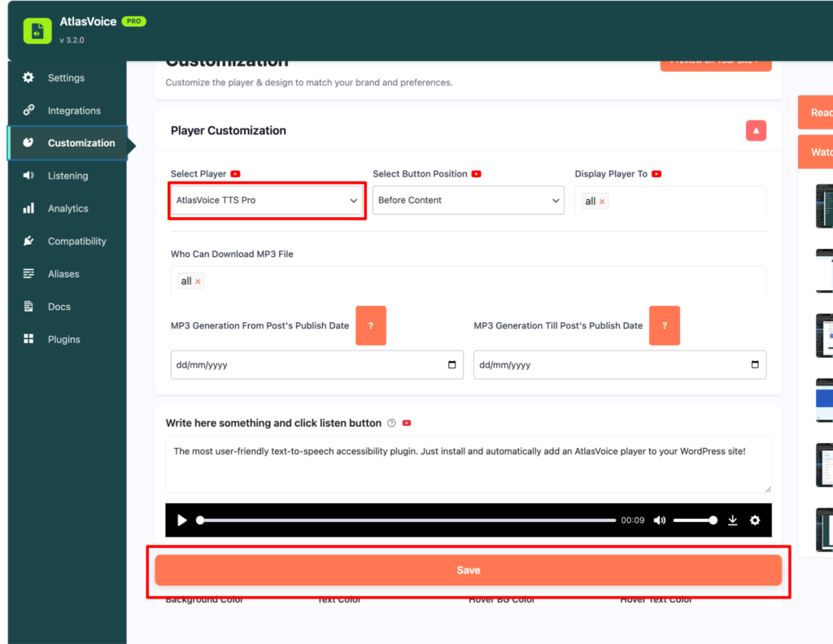The height and width of the screenshot is (644, 833).
Task: Play video help for Select Player
Action: tap(235, 174)
